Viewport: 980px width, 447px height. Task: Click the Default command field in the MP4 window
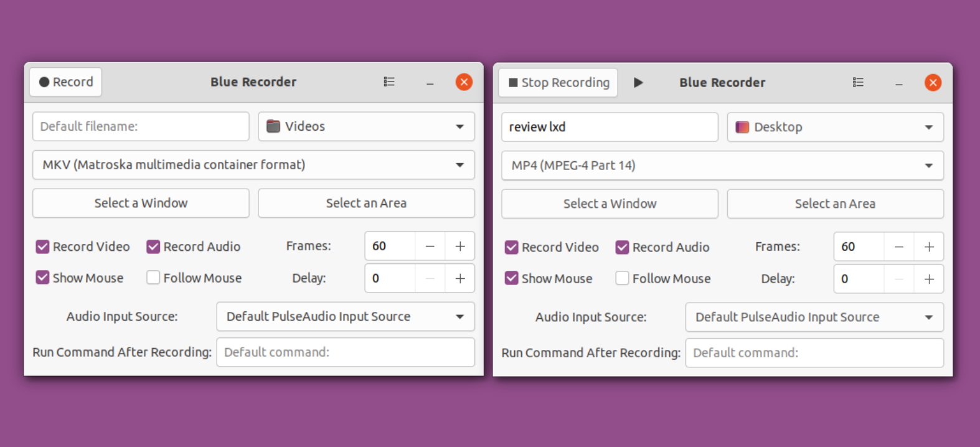click(814, 353)
